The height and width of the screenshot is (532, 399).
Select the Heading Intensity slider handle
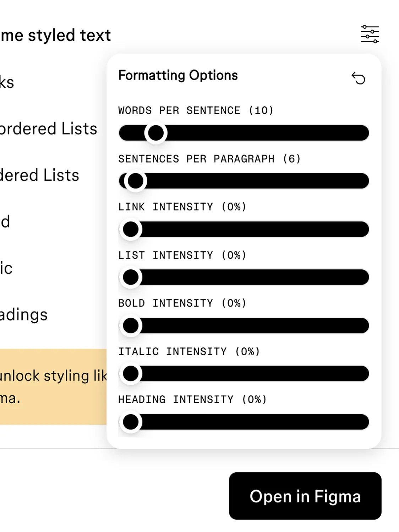(x=131, y=422)
